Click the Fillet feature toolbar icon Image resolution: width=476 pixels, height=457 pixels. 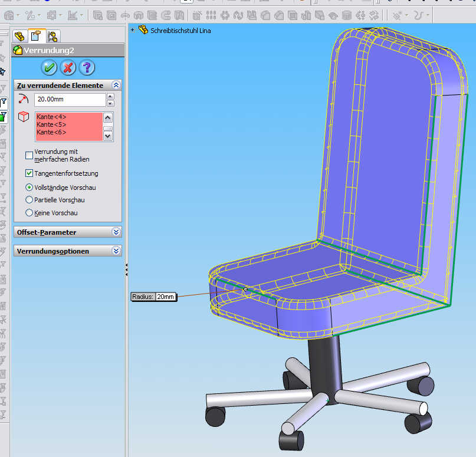(x=265, y=15)
